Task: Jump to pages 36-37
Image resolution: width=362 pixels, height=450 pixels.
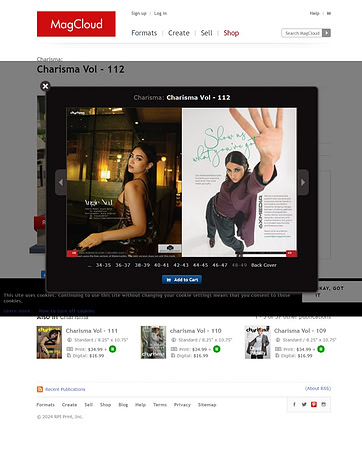Action: click(123, 265)
